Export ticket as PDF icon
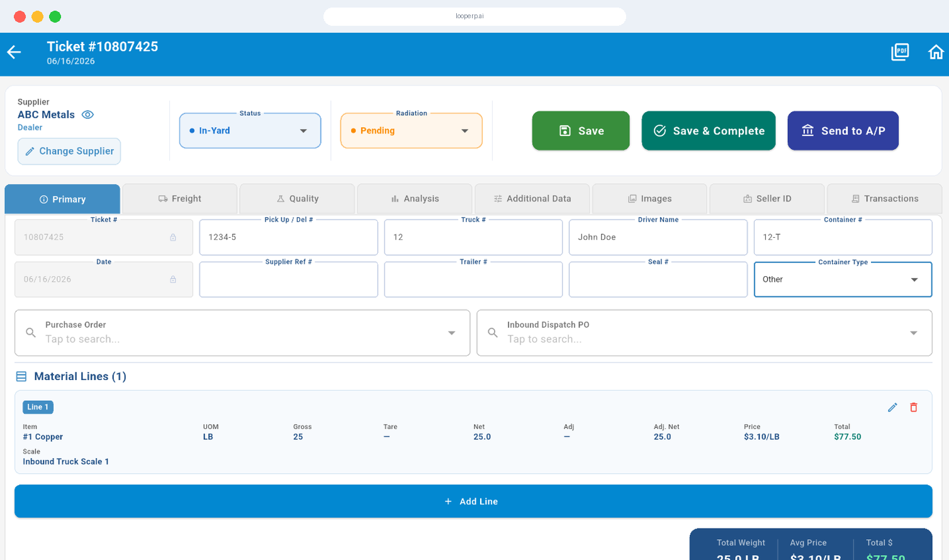This screenshot has width=949, height=560. (900, 52)
